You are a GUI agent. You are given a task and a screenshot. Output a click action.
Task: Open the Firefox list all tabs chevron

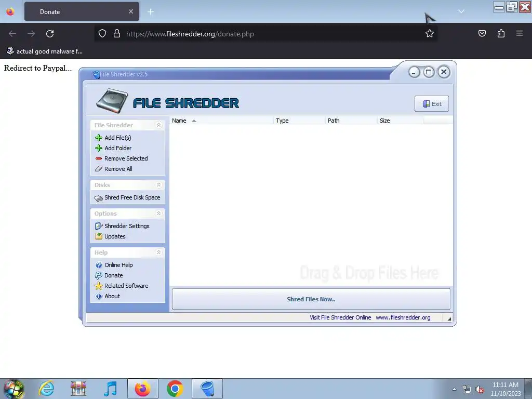(x=461, y=11)
